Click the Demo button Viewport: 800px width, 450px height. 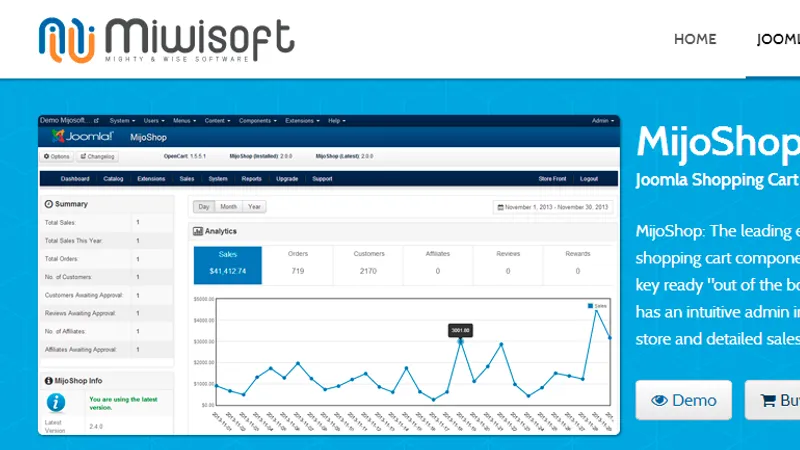(x=683, y=400)
